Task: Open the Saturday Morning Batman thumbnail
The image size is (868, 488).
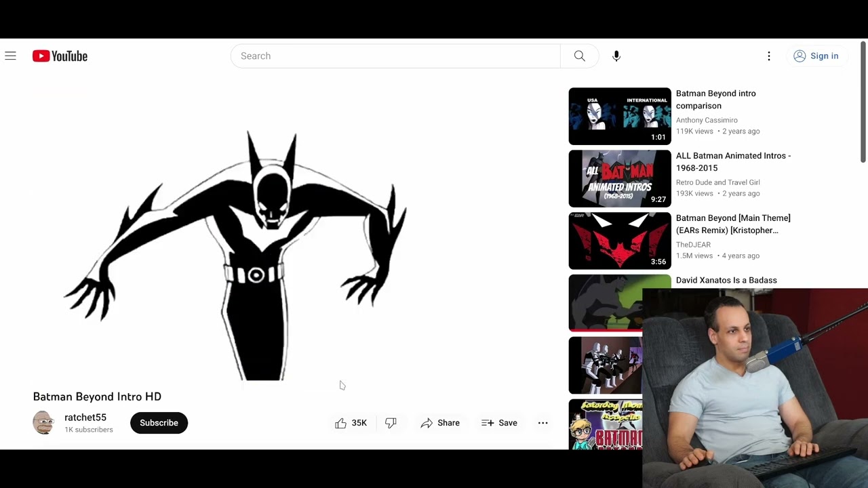Action: tap(606, 424)
